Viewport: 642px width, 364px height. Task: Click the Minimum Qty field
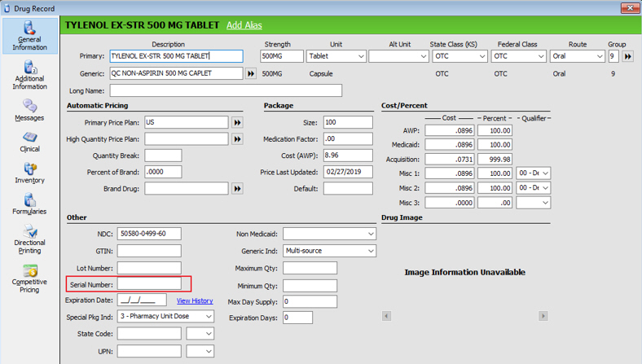310,286
